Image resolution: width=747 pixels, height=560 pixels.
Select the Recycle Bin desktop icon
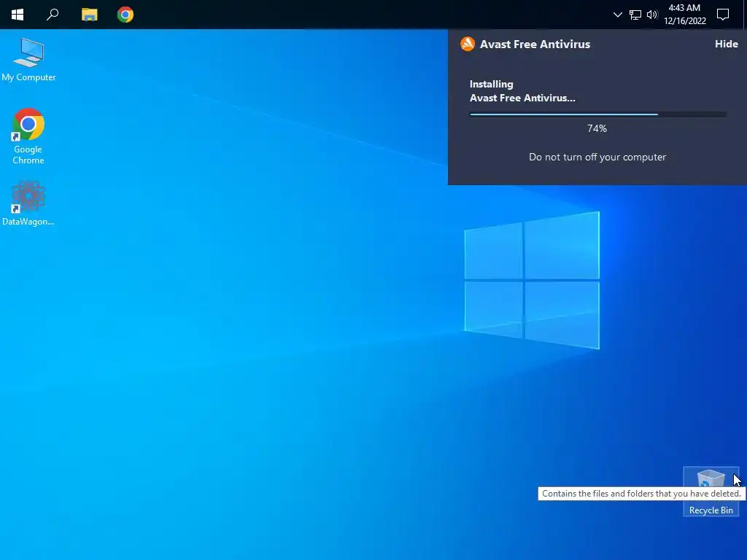pos(711,491)
